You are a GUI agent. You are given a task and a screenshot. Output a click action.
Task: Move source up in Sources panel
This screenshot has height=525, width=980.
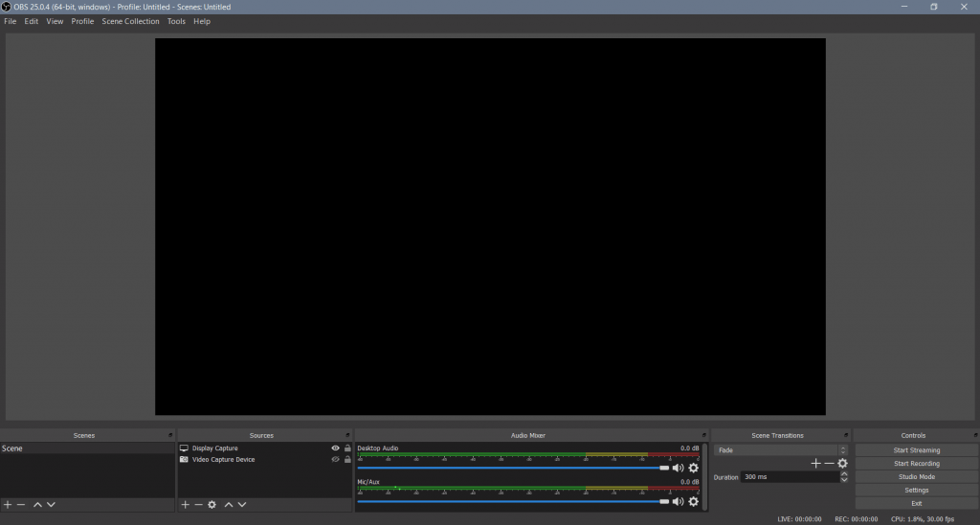pyautogui.click(x=229, y=504)
